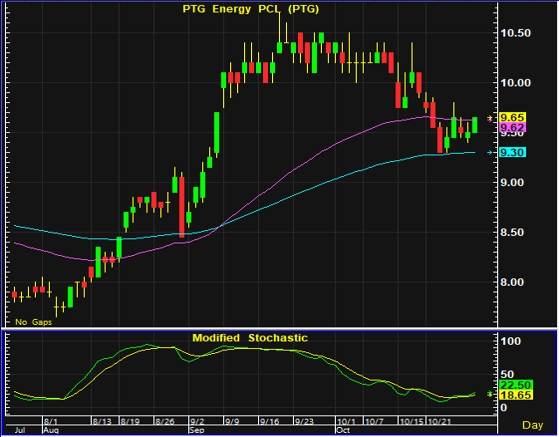Click the large red candle near 9/2
This screenshot has height=437, width=559.
click(182, 207)
